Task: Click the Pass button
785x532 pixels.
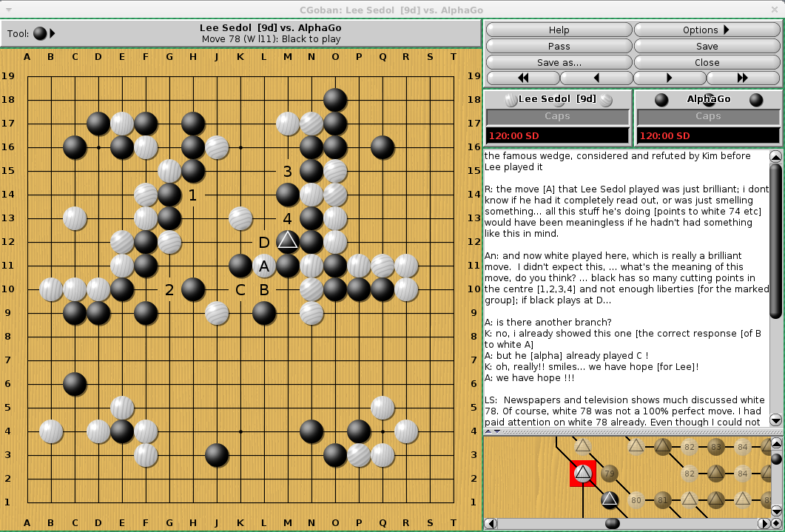Action: coord(558,45)
